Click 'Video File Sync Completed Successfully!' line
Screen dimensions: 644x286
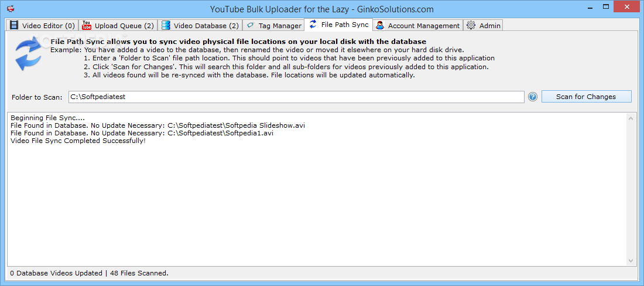coord(78,141)
